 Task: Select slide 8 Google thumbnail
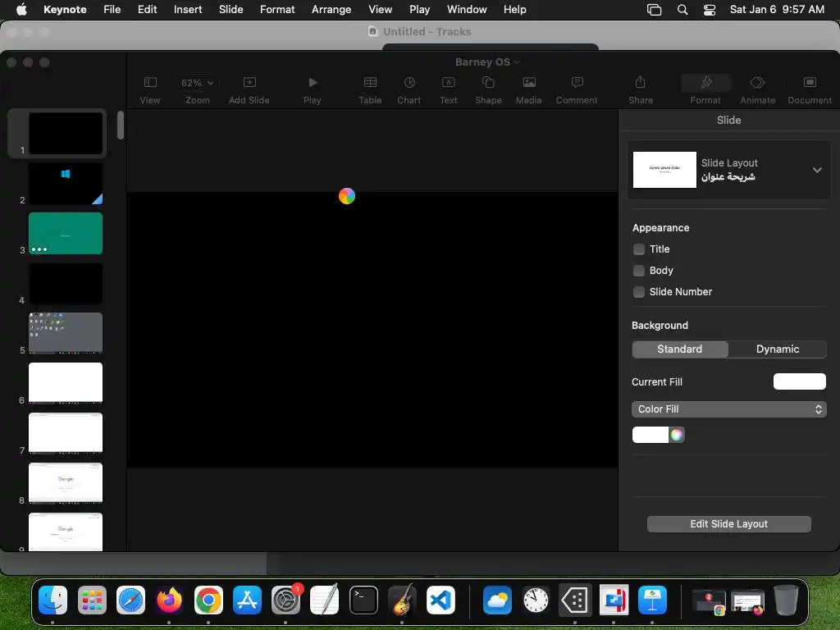click(66, 483)
